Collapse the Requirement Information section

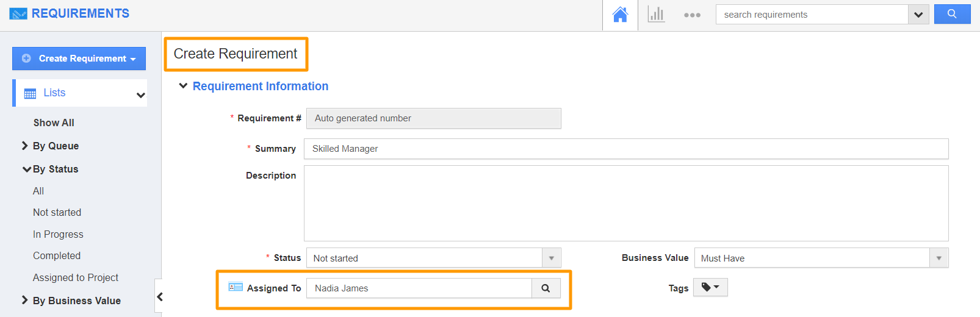point(183,86)
